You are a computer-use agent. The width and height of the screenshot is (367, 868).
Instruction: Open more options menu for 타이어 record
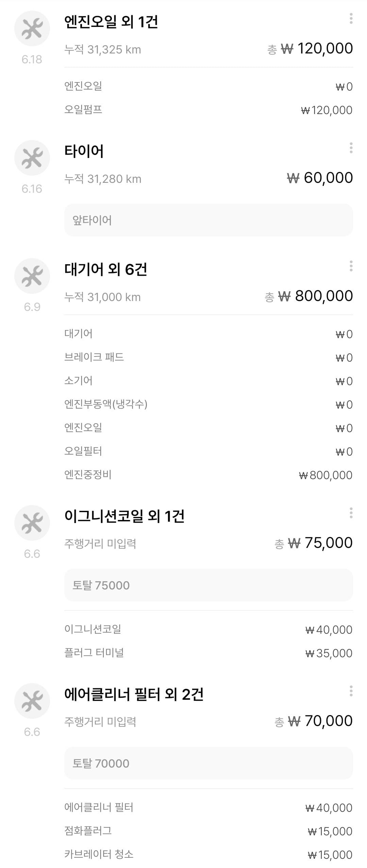click(351, 148)
